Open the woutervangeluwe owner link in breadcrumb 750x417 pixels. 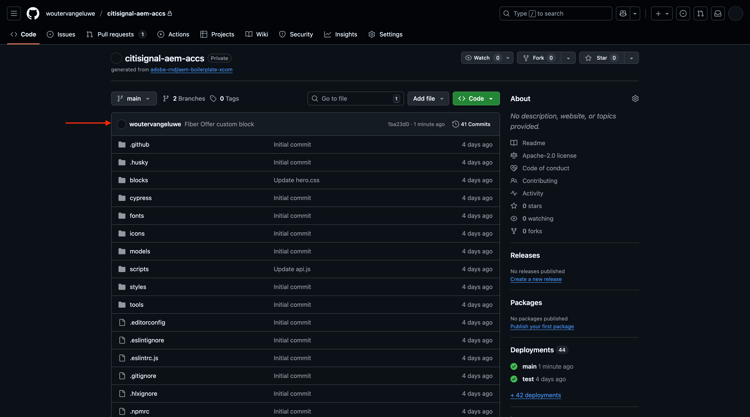[x=70, y=13]
